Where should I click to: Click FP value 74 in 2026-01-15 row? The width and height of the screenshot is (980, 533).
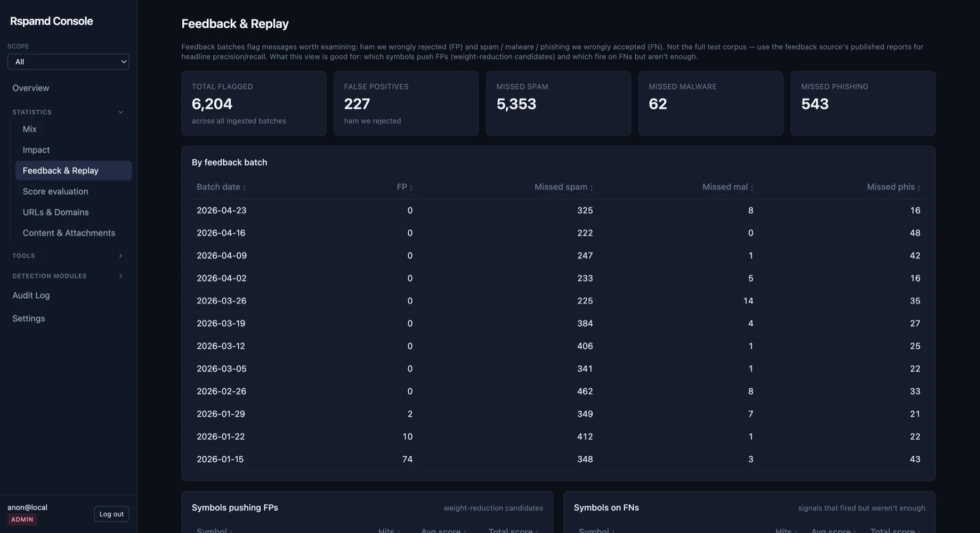[x=407, y=460]
